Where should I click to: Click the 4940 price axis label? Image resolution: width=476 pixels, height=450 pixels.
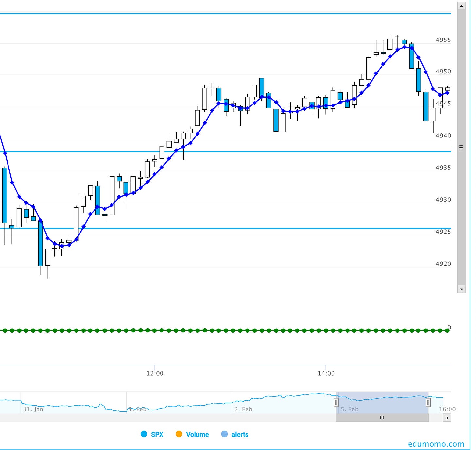(x=443, y=136)
